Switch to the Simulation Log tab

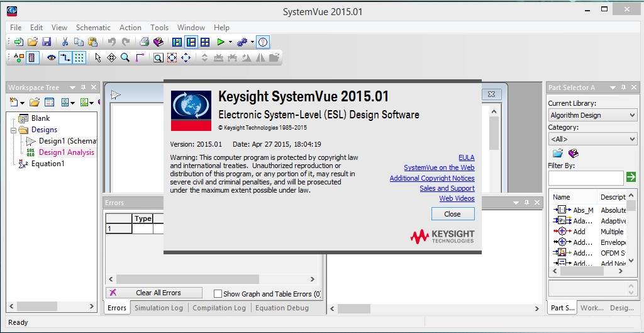[158, 308]
